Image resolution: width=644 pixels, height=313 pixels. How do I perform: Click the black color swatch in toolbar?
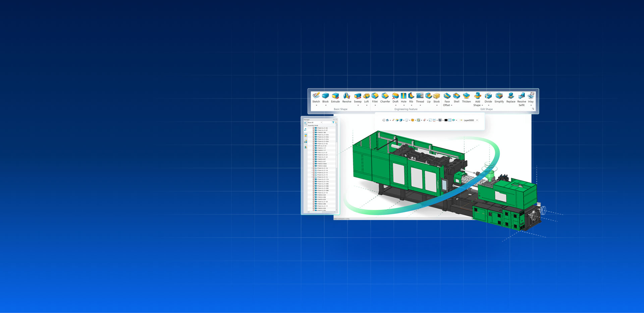[446, 120]
